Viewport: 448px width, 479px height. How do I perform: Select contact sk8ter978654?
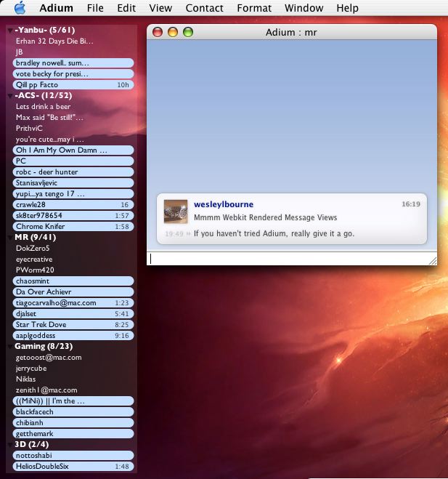pyautogui.click(x=73, y=216)
